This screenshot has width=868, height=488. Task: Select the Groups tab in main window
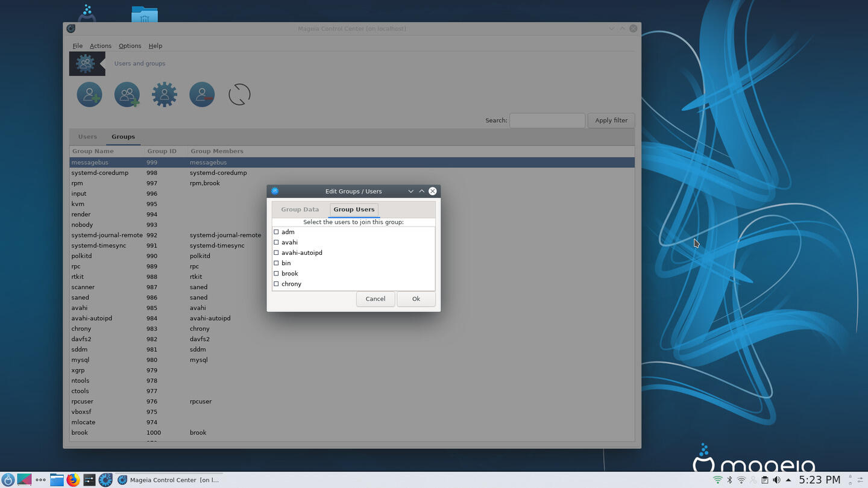pyautogui.click(x=123, y=137)
